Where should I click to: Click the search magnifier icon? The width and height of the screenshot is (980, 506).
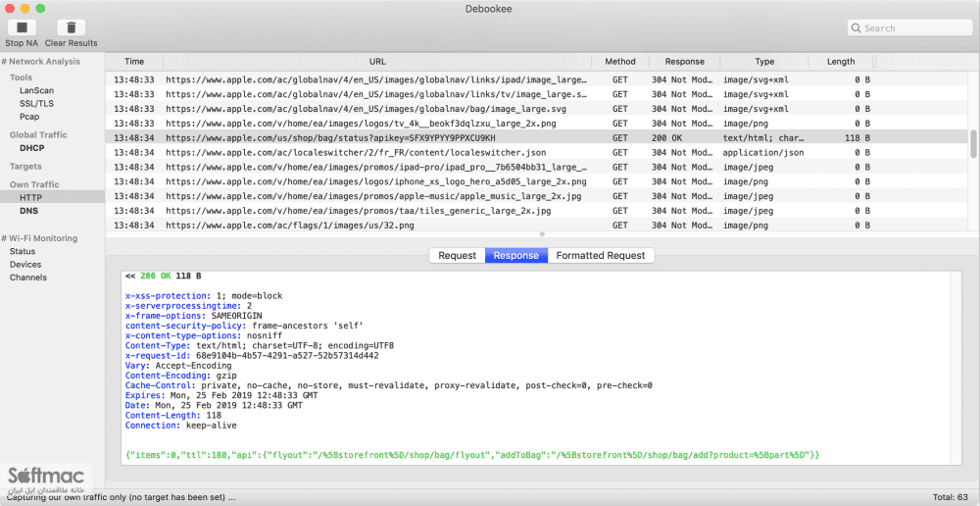pos(857,28)
